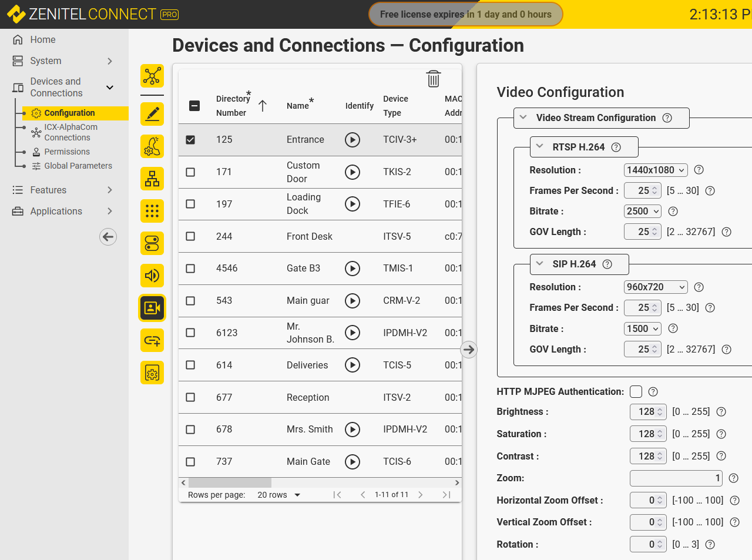Click the Zoom input field
Screen dimensions: 752x560
tap(676, 478)
